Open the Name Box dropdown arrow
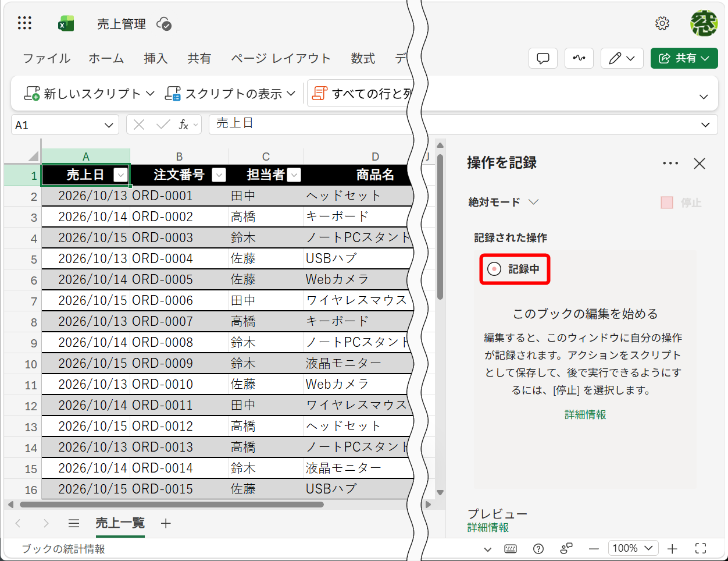Viewport: 728px width, 561px height. 109,125
